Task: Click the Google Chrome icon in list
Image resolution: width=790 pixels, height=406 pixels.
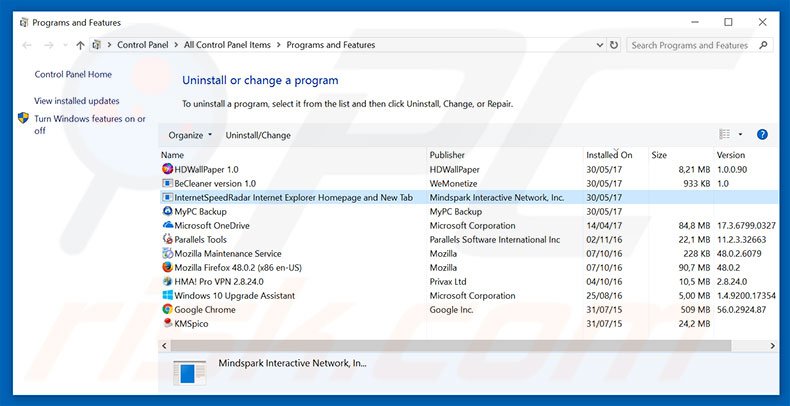Action: pos(167,310)
